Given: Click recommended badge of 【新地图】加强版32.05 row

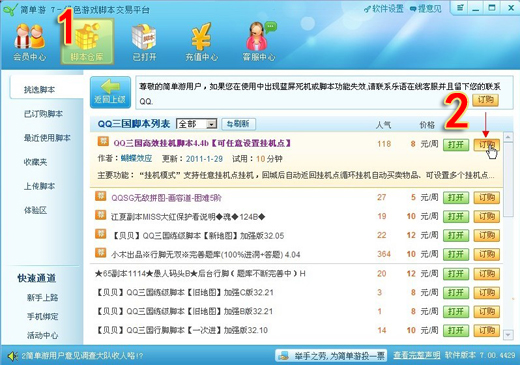Looking at the screenshot, I should [101, 234].
